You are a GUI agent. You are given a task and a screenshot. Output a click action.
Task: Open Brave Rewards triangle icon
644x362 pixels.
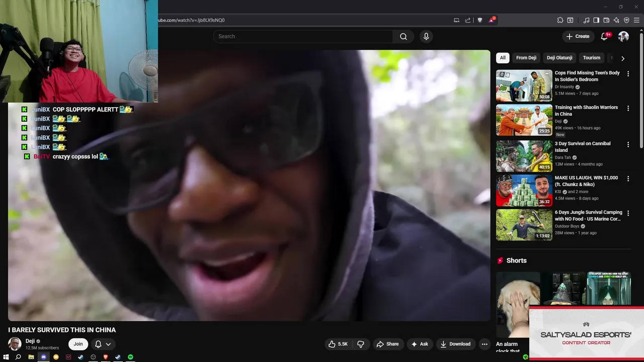pos(492,20)
